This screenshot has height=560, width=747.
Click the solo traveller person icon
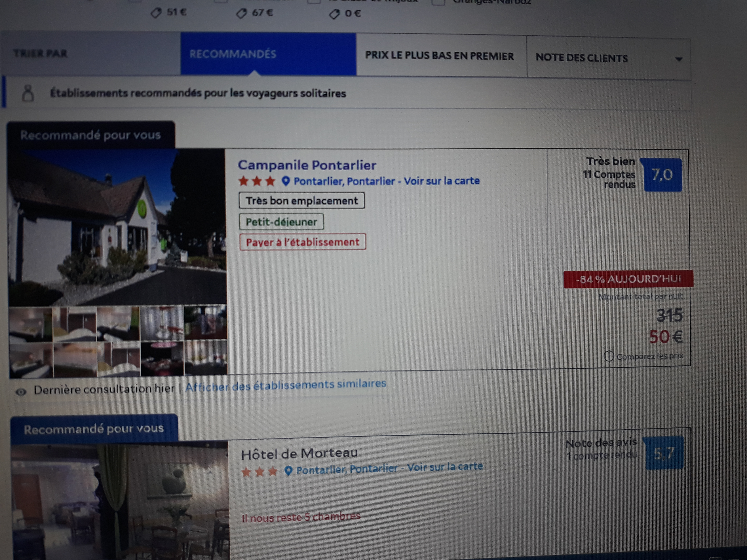tap(28, 93)
